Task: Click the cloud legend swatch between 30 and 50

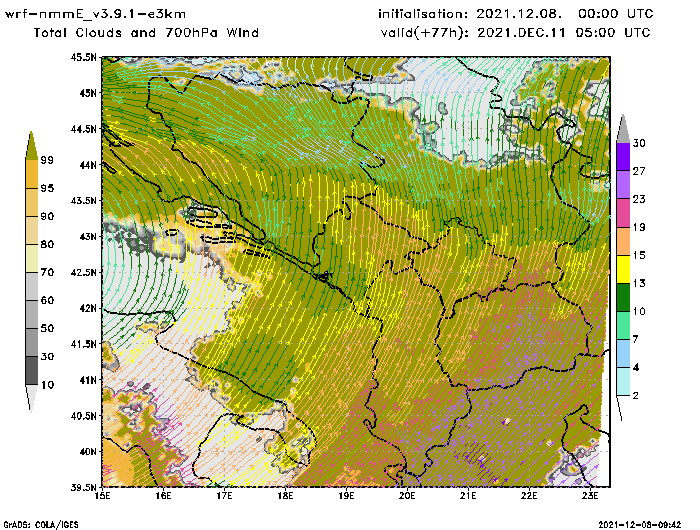Action: (x=32, y=342)
